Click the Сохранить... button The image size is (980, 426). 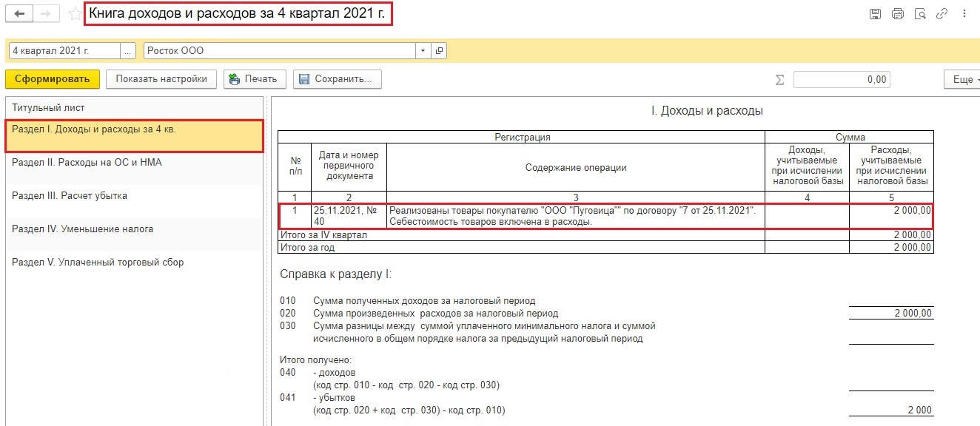pyautogui.click(x=338, y=79)
